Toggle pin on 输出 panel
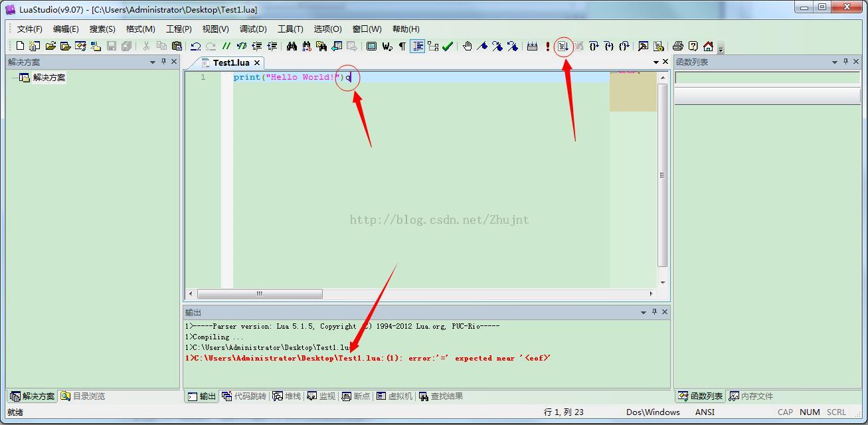 (x=654, y=312)
